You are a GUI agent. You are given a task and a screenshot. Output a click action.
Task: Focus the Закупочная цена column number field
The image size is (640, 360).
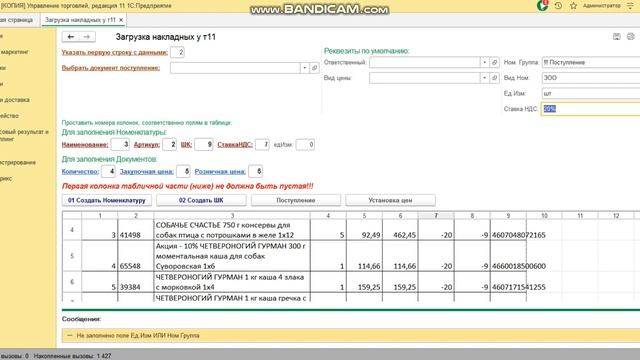click(x=184, y=171)
